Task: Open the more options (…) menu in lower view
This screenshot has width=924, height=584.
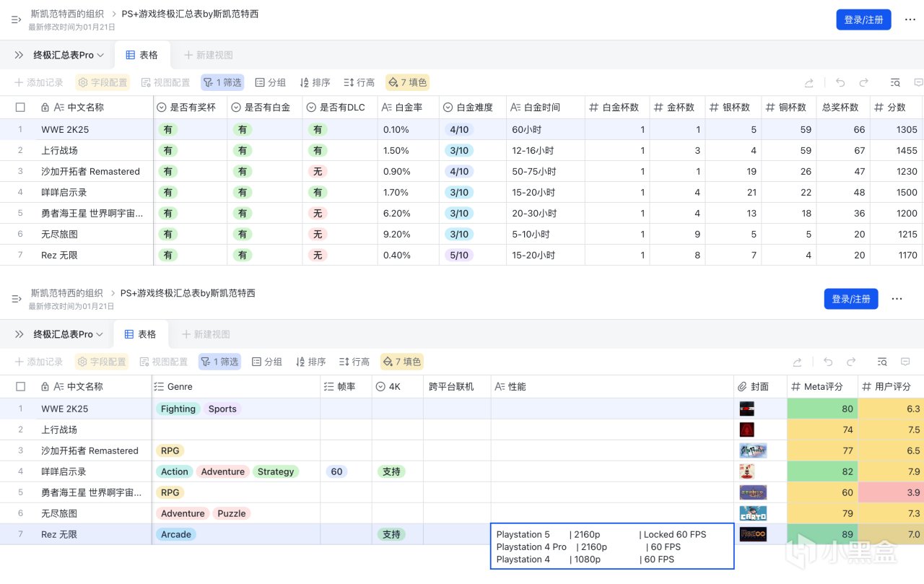Action: click(897, 299)
